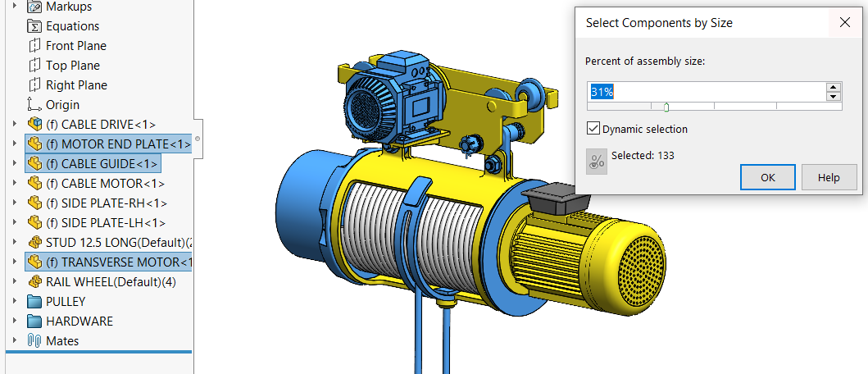
Task: Expand the SIDE PLATE-RH tree node
Action: coord(14,203)
